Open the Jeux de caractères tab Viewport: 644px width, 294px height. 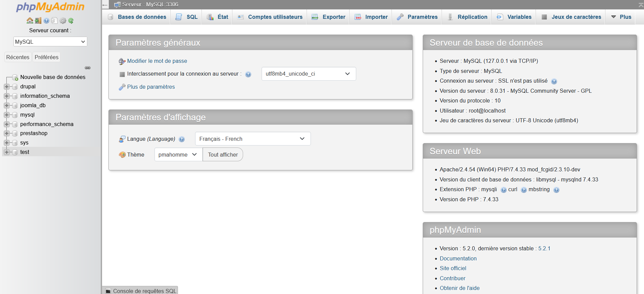click(571, 17)
